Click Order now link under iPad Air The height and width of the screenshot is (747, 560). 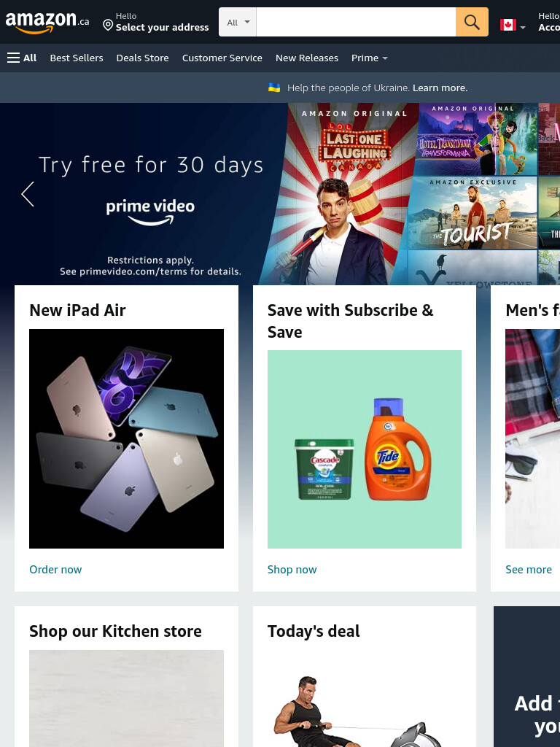55,570
